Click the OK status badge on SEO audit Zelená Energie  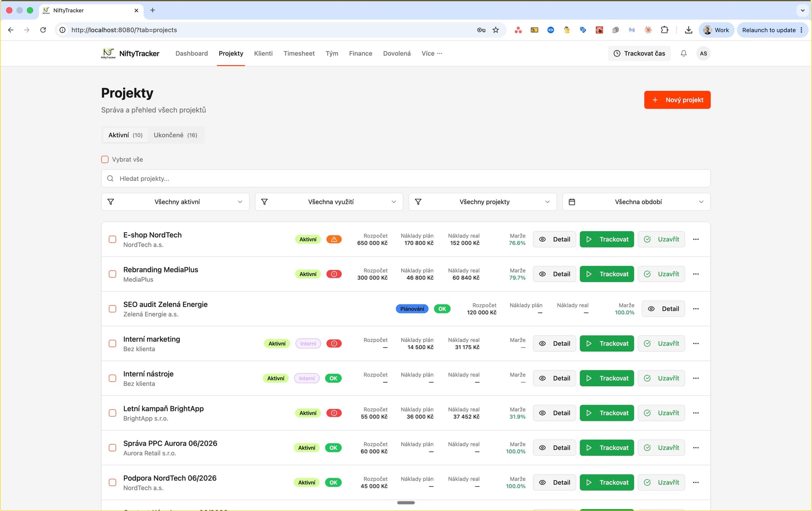tap(442, 309)
